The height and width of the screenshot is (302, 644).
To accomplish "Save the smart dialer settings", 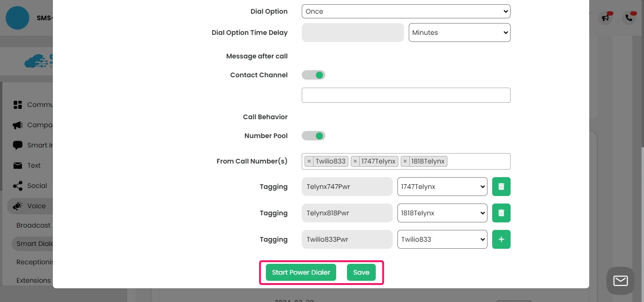I will coord(361,272).
